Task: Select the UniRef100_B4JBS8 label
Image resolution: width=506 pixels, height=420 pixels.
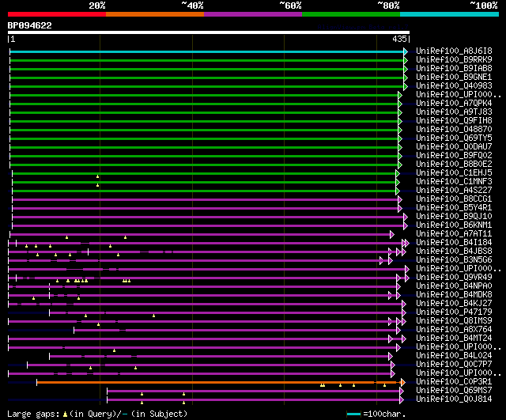Action: tap(454, 252)
